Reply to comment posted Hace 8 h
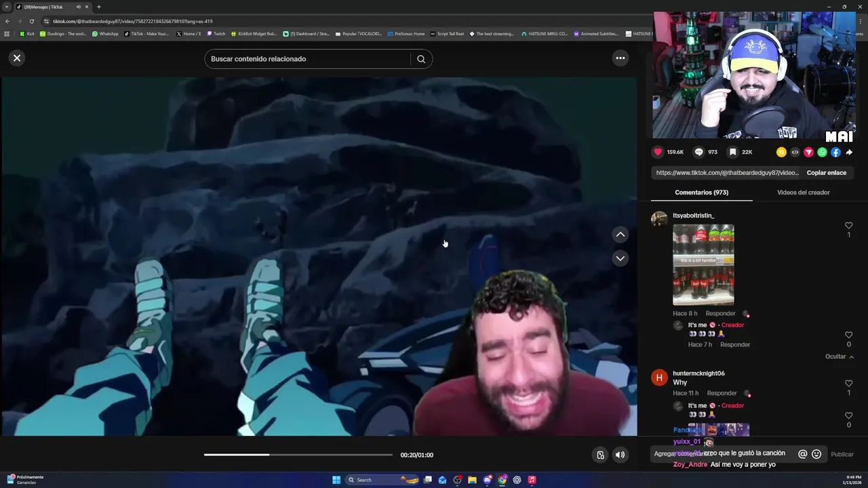This screenshot has width=868, height=488. 720,314
